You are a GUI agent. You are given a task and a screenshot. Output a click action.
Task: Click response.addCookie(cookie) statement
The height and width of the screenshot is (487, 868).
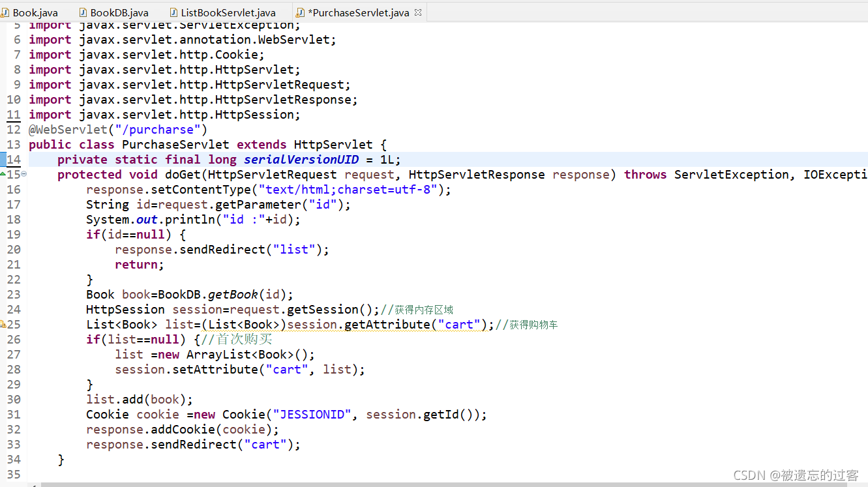[x=183, y=430]
